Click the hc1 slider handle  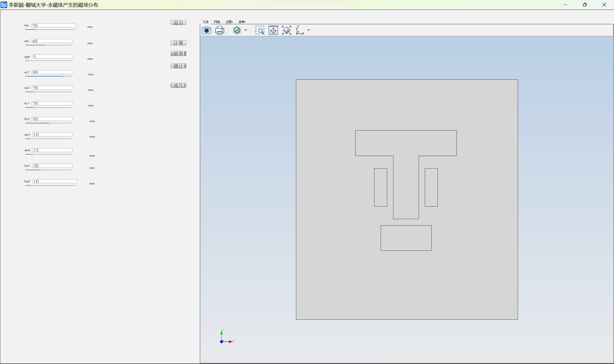[x=34, y=107]
